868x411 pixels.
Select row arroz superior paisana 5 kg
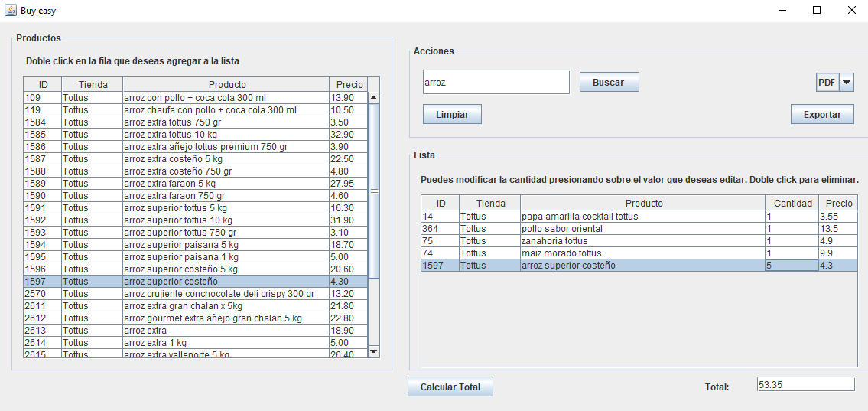coord(196,243)
